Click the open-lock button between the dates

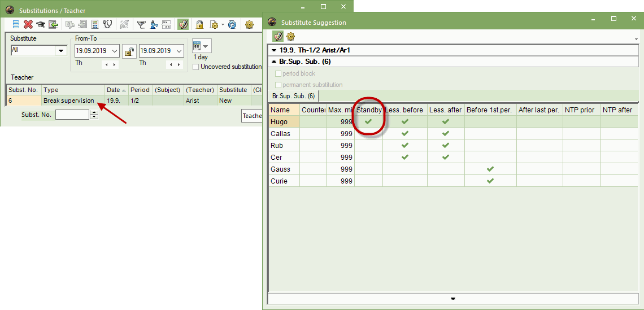pos(129,52)
